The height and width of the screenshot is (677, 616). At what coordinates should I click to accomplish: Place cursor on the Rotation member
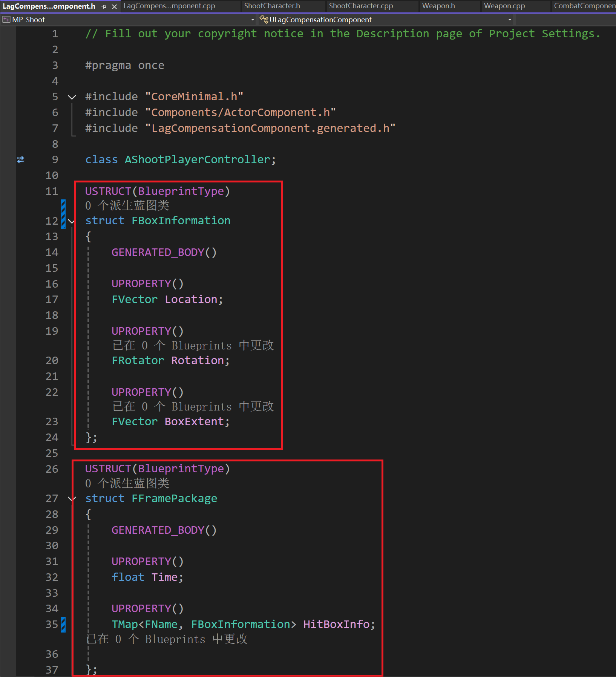[198, 361]
